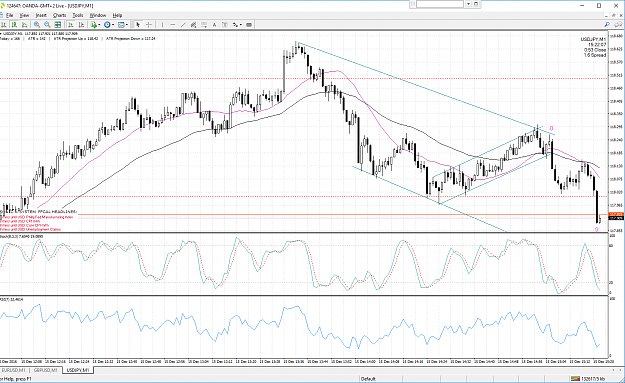Expand the floating toolbar dropdown arrow
Image resolution: width=625 pixels, height=383 pixels.
click(x=469, y=4)
